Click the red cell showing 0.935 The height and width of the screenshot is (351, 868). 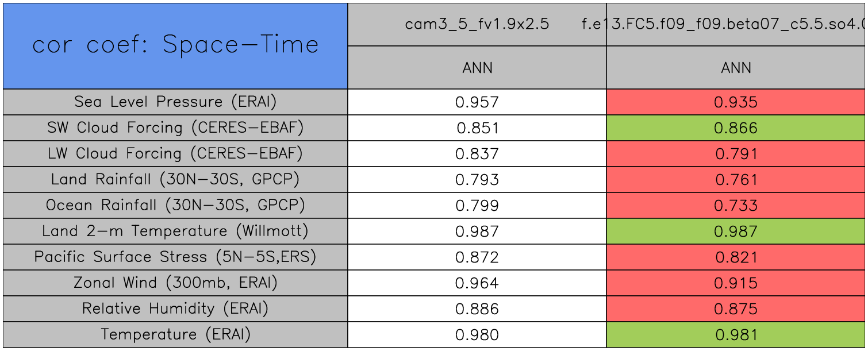736,102
